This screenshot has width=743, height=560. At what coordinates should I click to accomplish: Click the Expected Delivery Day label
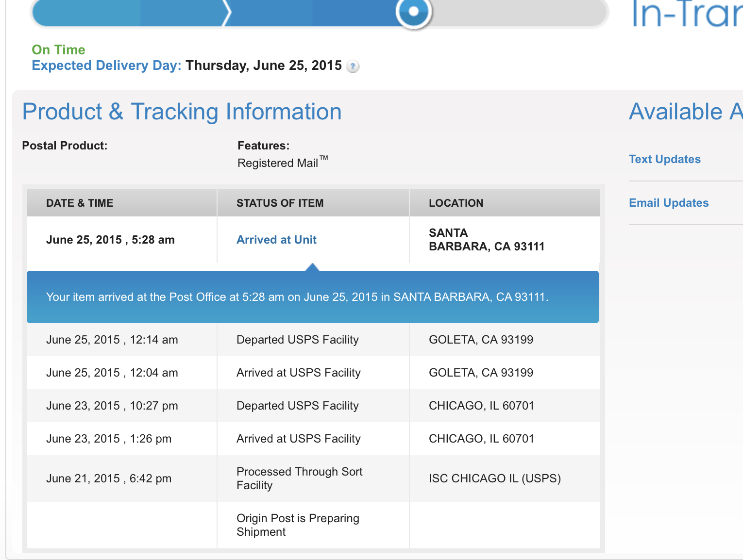click(x=106, y=66)
